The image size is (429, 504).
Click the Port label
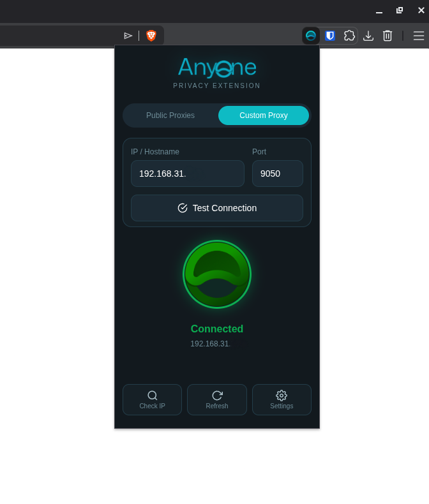[x=259, y=152]
